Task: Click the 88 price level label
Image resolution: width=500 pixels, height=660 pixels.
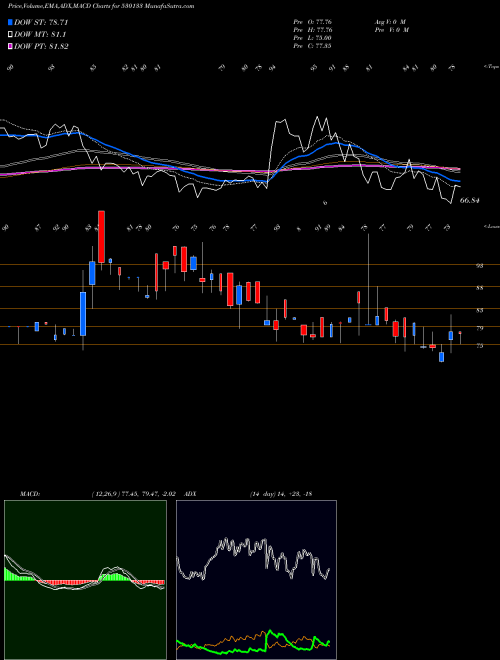Action: [479, 288]
